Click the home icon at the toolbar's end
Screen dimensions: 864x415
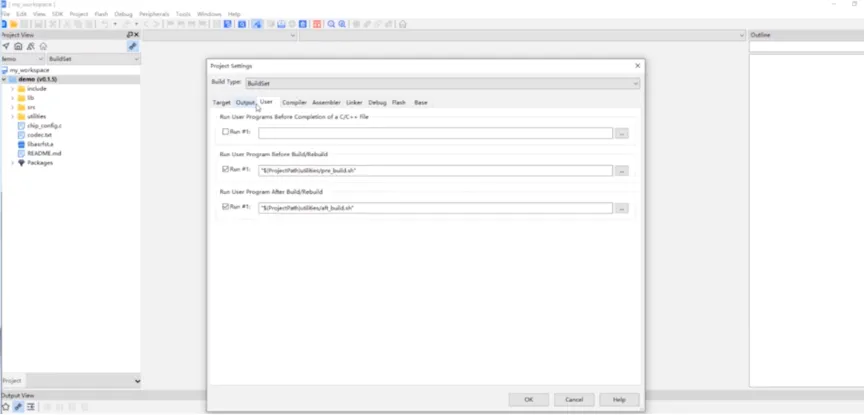(403, 24)
